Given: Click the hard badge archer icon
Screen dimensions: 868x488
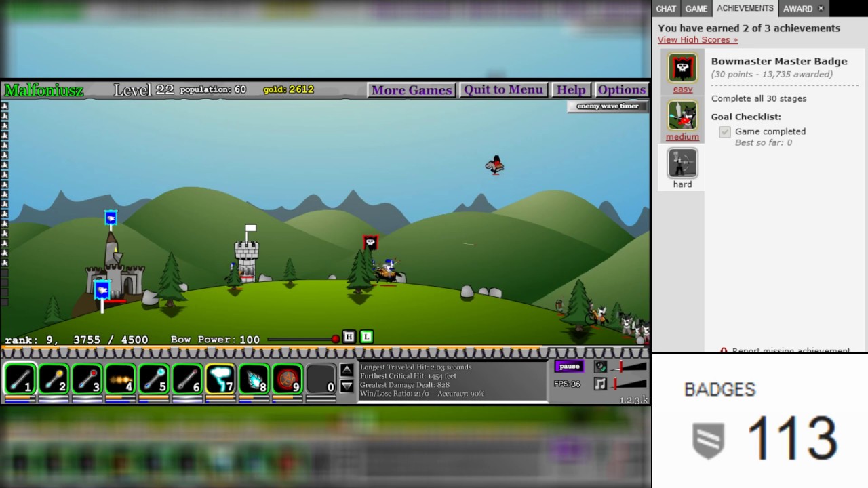Looking at the screenshot, I should coord(682,163).
